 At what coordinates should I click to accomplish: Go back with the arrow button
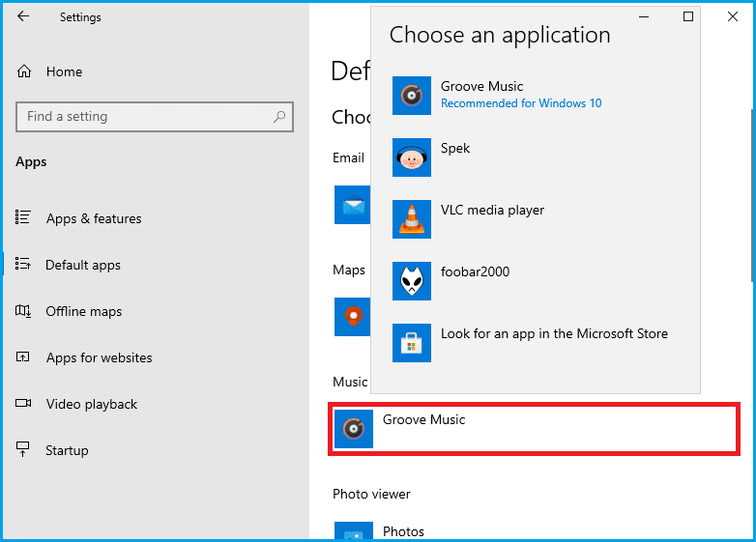tap(23, 16)
